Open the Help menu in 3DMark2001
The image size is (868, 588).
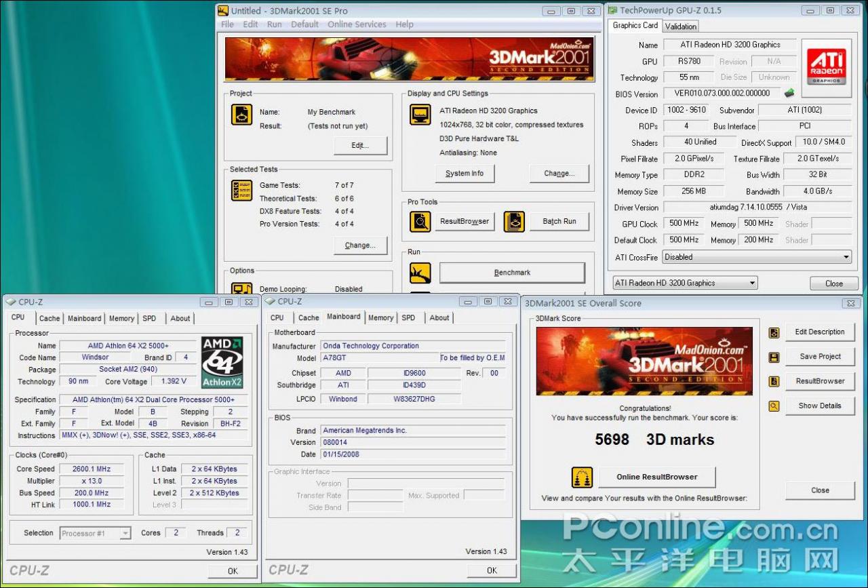[x=404, y=24]
